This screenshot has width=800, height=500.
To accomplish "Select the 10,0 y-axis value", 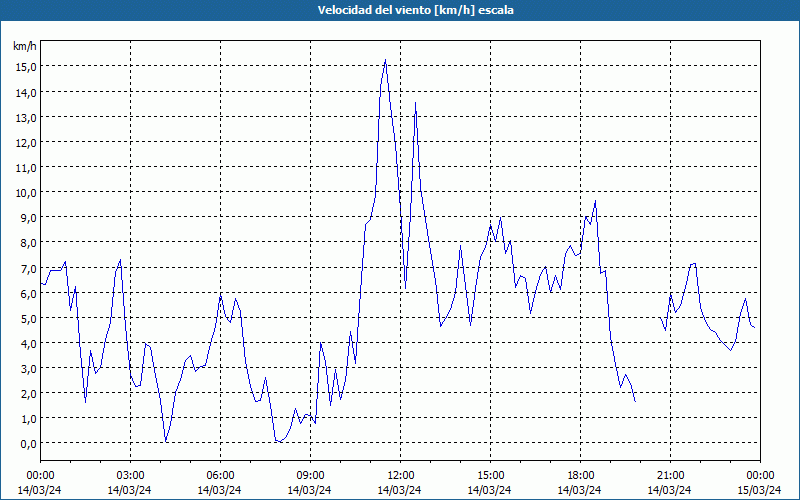I will pos(26,193).
